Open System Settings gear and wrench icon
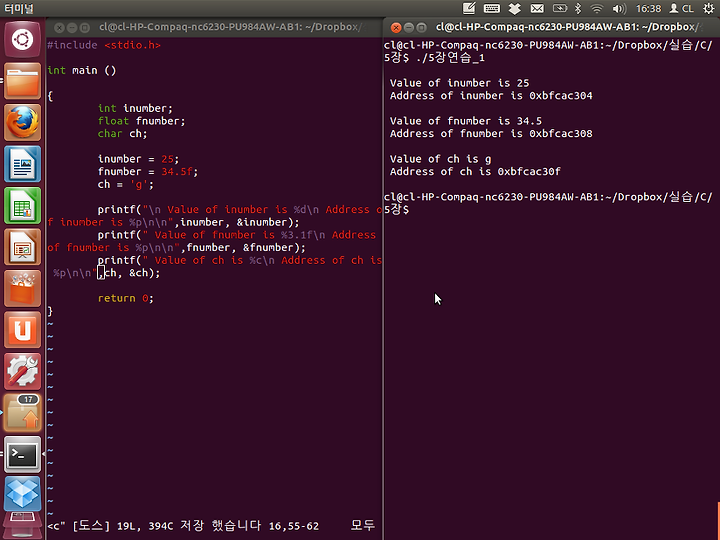Viewport: 720px width, 540px height. [22, 371]
